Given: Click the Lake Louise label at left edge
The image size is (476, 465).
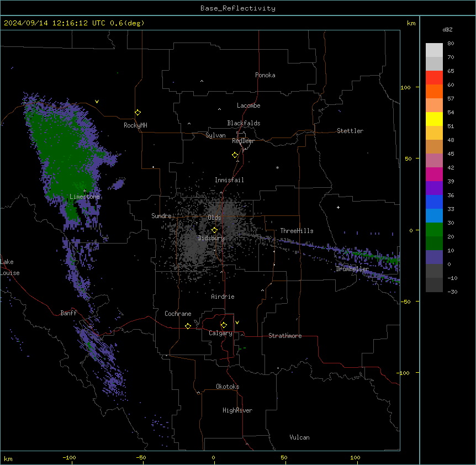Looking at the screenshot, I should (x=10, y=267).
